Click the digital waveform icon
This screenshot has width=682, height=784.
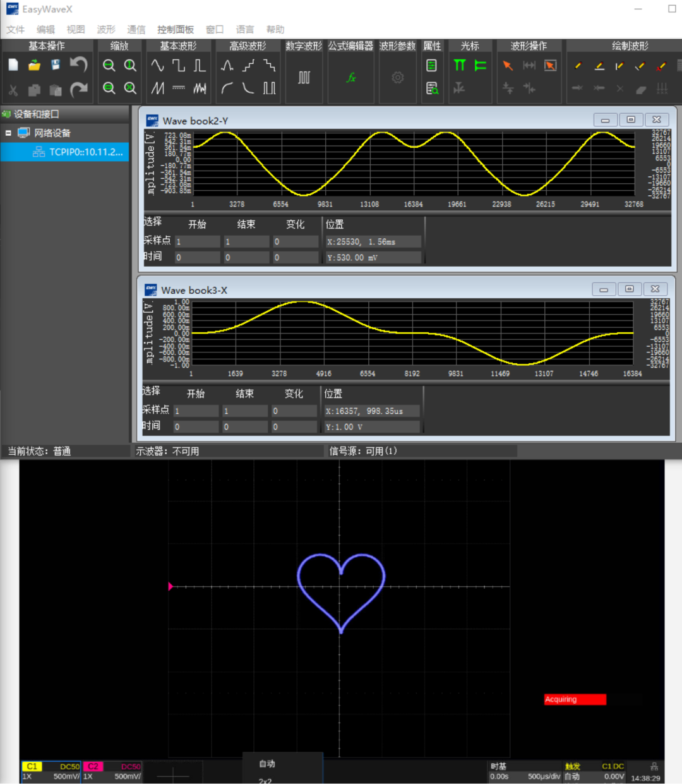click(304, 78)
